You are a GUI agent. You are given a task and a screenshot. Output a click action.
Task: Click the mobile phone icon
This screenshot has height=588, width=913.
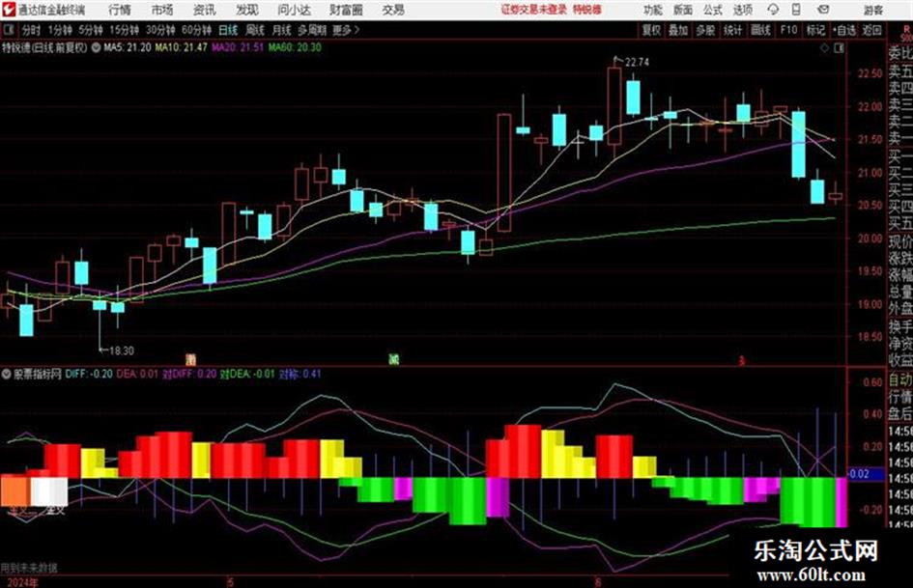pos(796,10)
